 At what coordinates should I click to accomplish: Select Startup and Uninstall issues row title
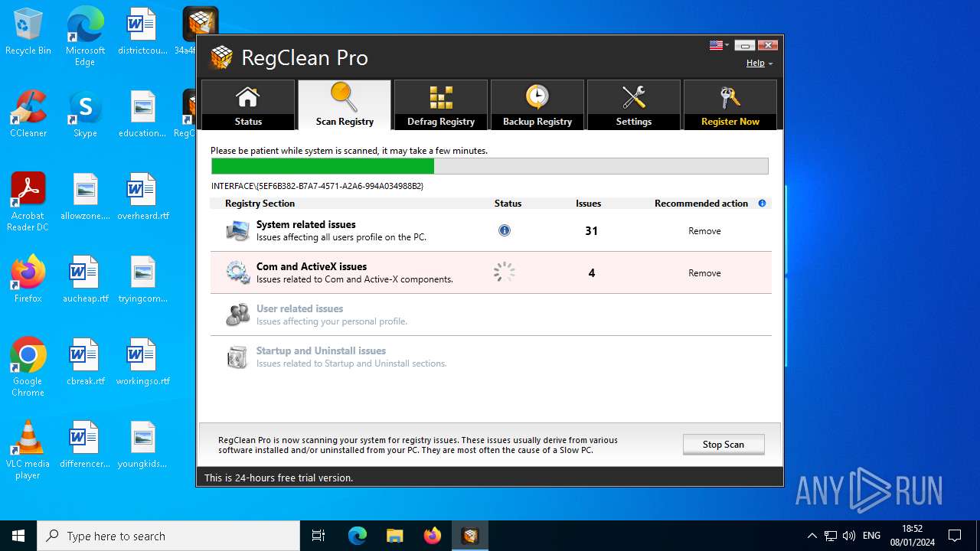pyautogui.click(x=321, y=351)
